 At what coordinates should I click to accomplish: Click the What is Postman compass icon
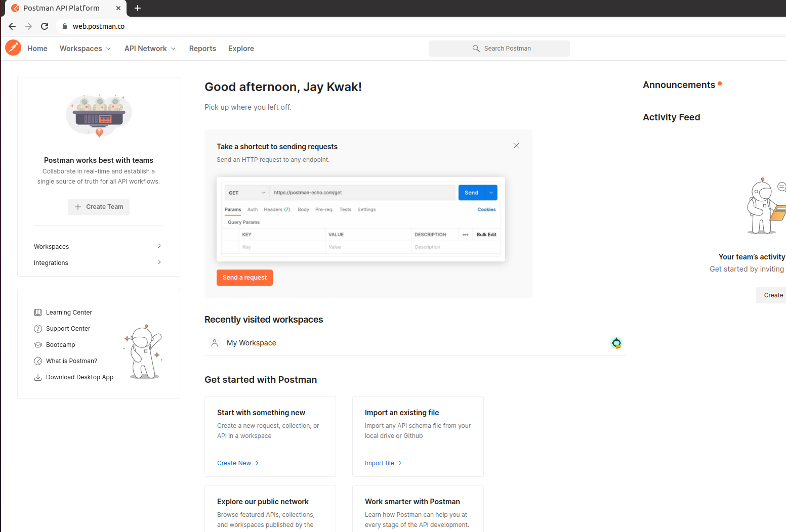38,361
